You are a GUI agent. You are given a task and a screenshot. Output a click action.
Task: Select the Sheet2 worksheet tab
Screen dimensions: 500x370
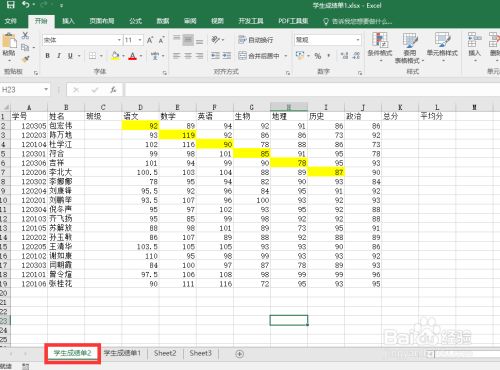click(x=165, y=353)
